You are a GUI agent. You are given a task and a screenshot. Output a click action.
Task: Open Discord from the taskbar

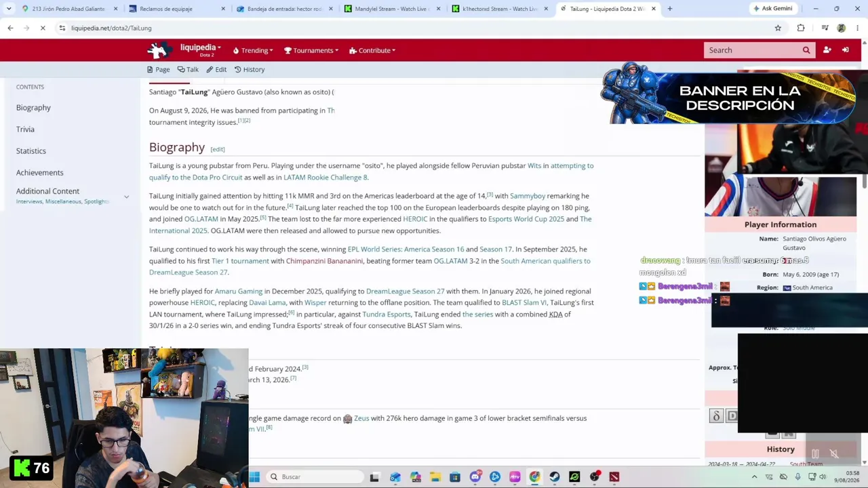(475, 476)
